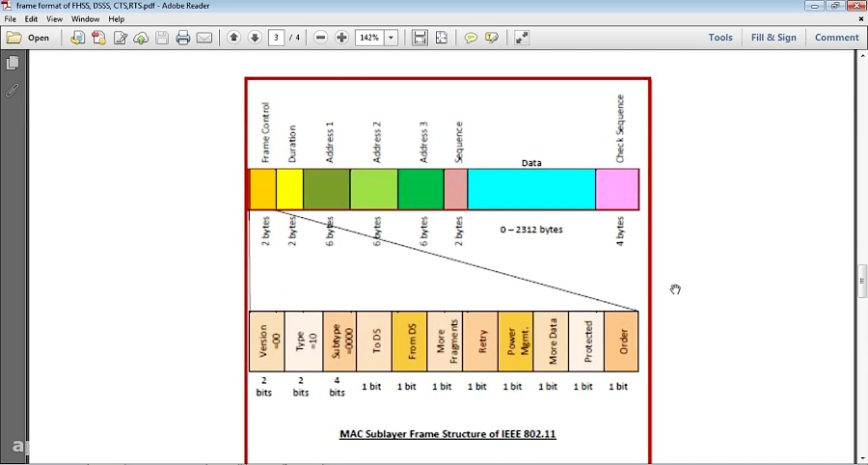Go to next page using down arrow
The width and height of the screenshot is (868, 465).
tap(256, 38)
